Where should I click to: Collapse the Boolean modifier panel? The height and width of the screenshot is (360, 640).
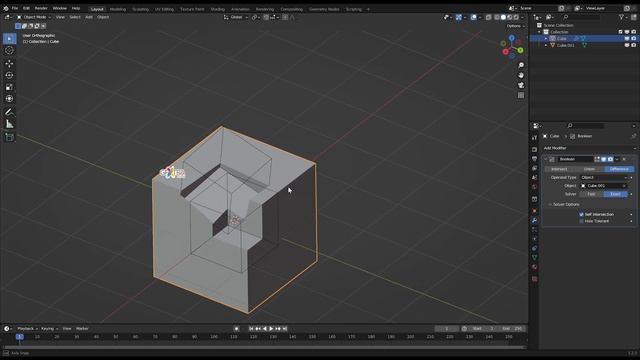point(546,159)
